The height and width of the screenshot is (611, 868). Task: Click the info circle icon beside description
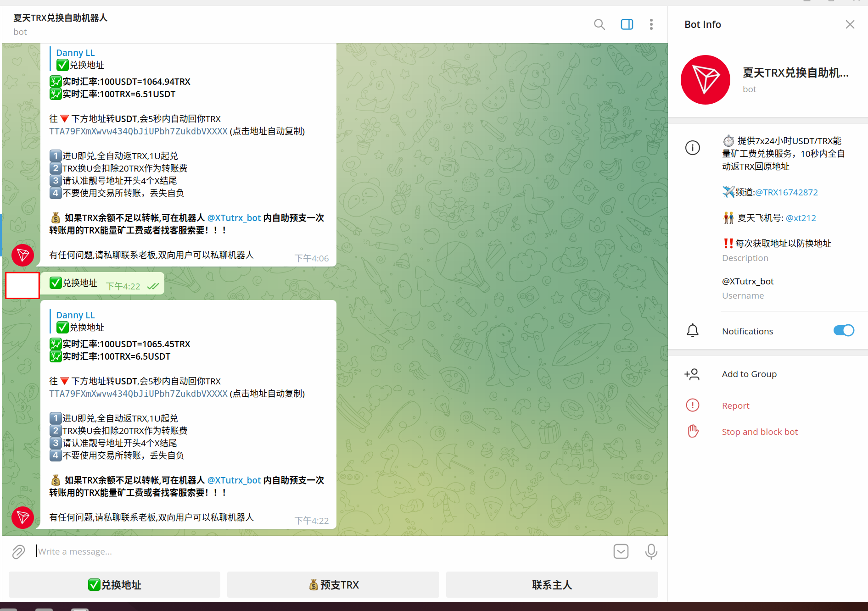692,148
